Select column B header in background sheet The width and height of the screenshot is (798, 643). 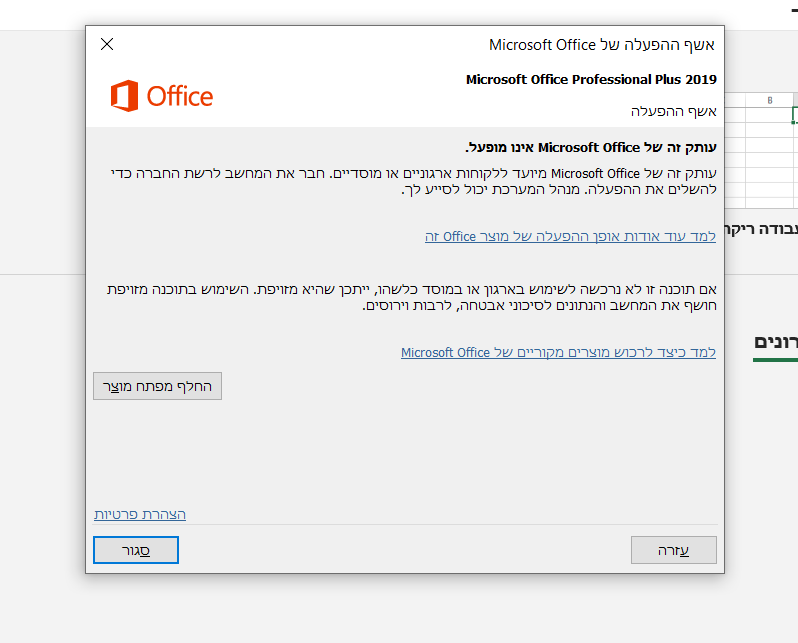pyautogui.click(x=770, y=100)
